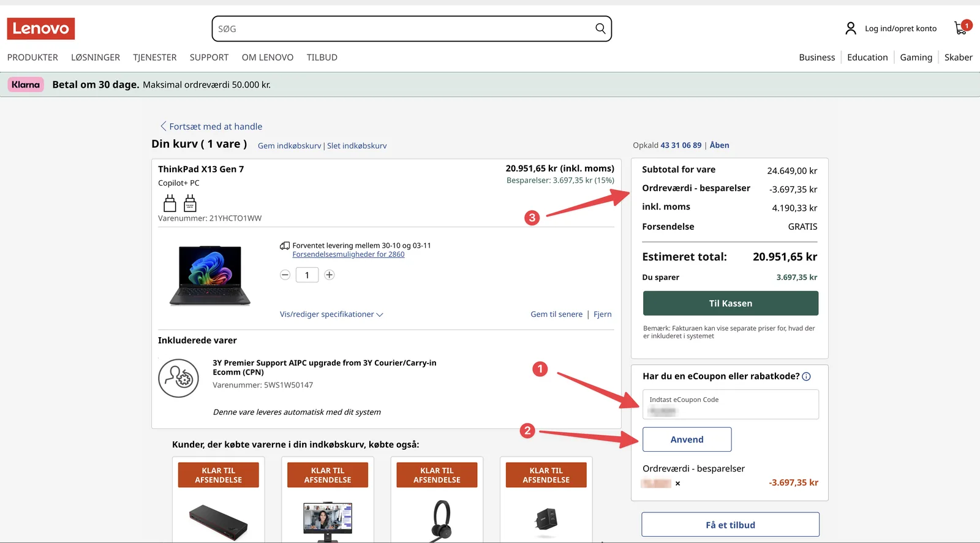980x543 pixels.
Task: Expand Vis/rediger specifikationer
Action: click(331, 314)
